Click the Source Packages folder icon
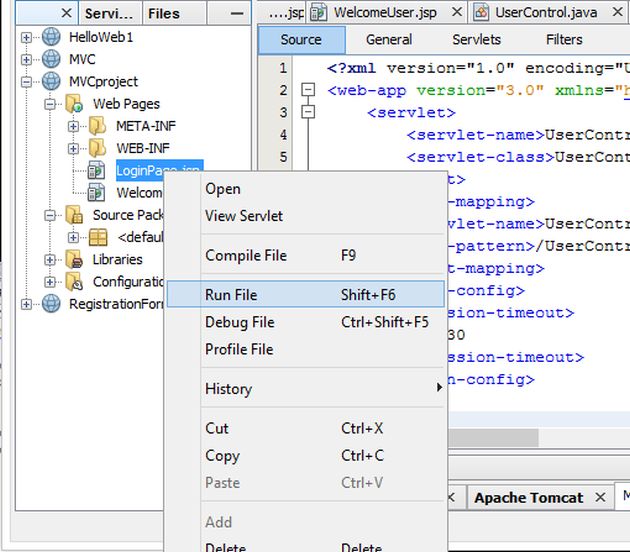 [74, 215]
